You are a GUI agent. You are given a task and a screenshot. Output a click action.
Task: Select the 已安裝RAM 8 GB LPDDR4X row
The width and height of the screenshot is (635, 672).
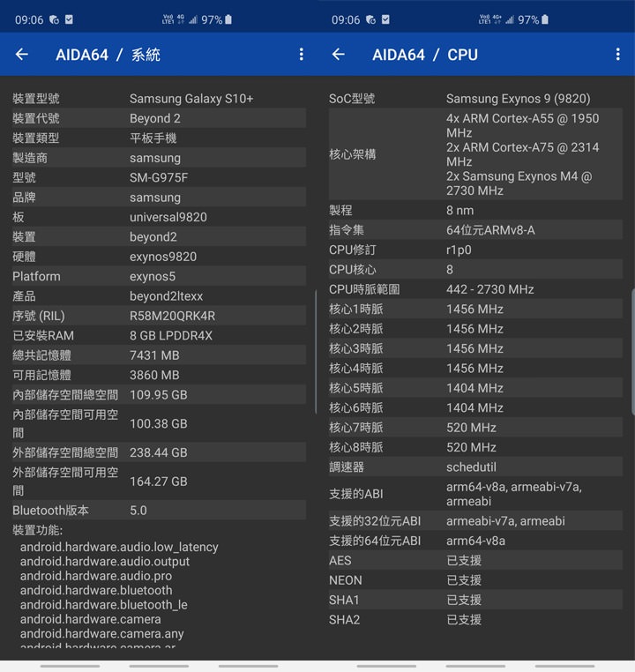159,335
